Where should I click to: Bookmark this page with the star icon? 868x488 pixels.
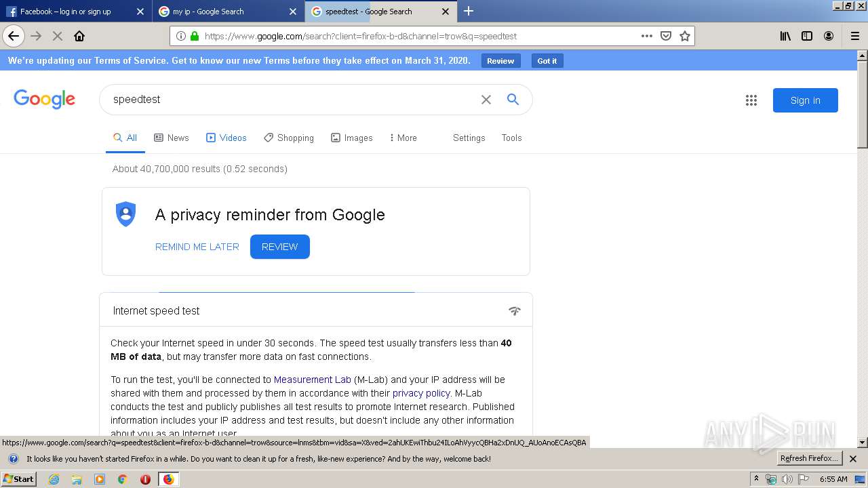[685, 36]
